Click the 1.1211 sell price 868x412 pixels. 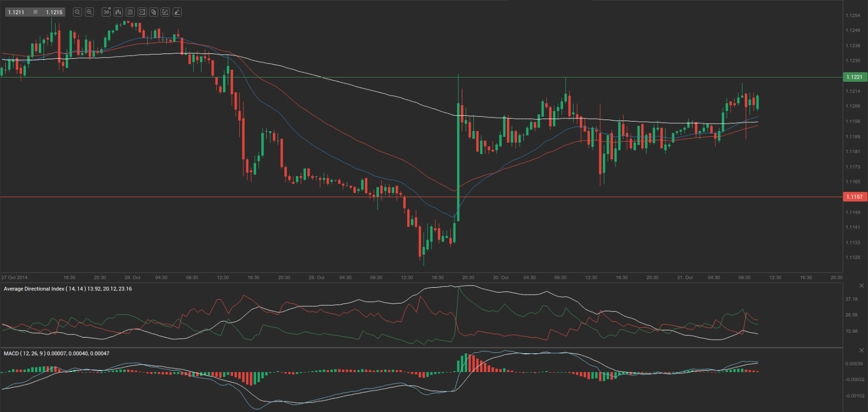click(16, 12)
